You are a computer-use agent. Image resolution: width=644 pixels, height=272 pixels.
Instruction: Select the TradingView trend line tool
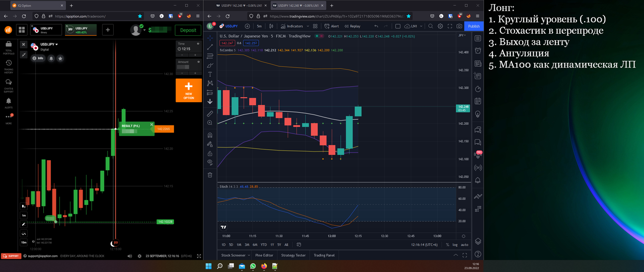click(210, 46)
